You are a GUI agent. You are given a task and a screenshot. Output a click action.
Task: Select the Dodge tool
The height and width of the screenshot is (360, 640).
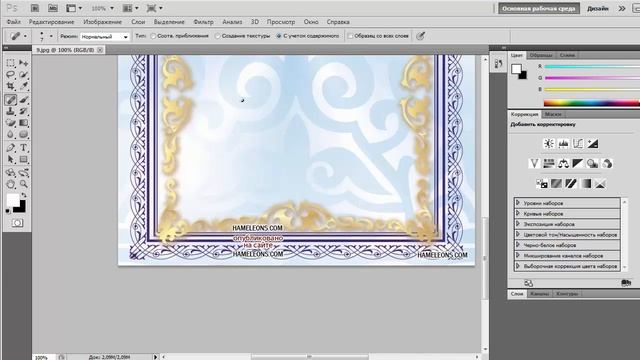24,135
